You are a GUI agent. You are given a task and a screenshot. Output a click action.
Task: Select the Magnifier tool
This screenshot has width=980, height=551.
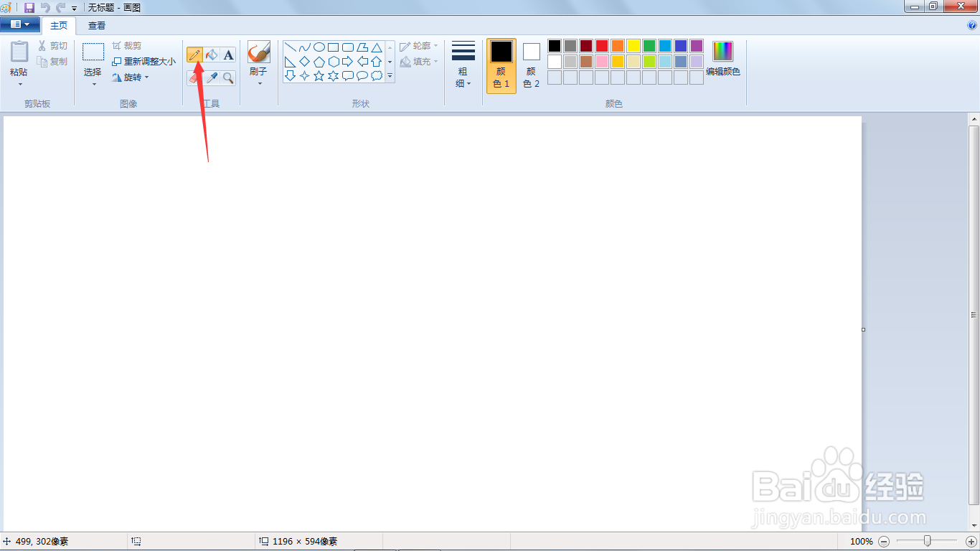point(228,77)
